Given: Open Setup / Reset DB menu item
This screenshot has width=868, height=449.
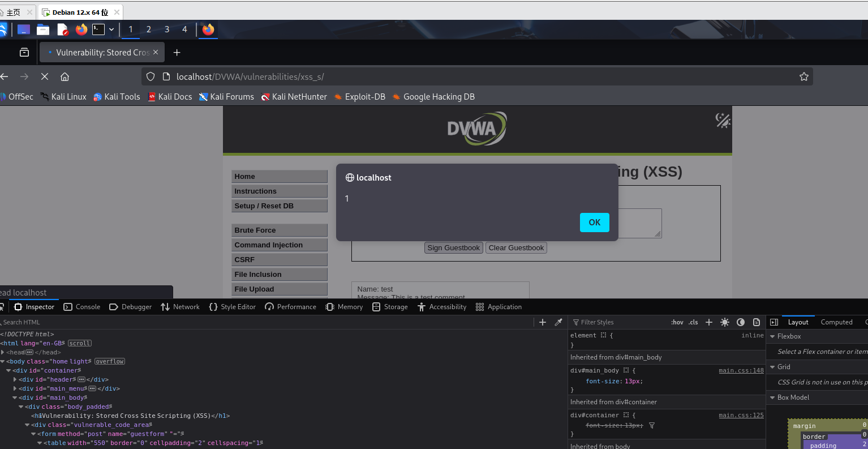Looking at the screenshot, I should (280, 206).
